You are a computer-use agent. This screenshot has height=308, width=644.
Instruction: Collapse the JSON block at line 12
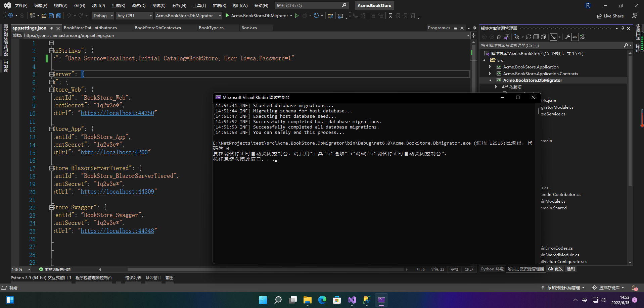point(51,129)
